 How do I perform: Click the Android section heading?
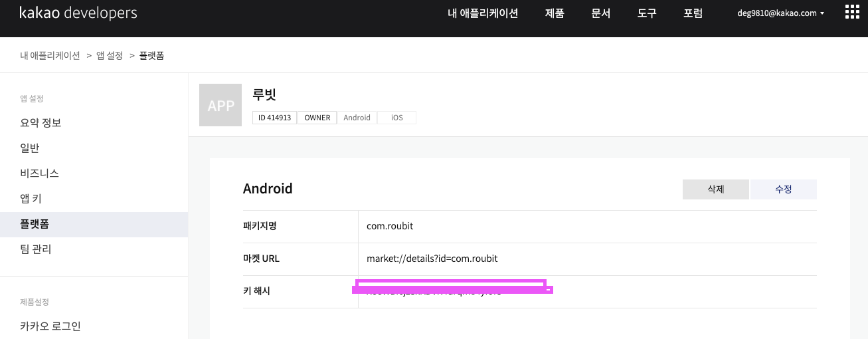point(268,189)
